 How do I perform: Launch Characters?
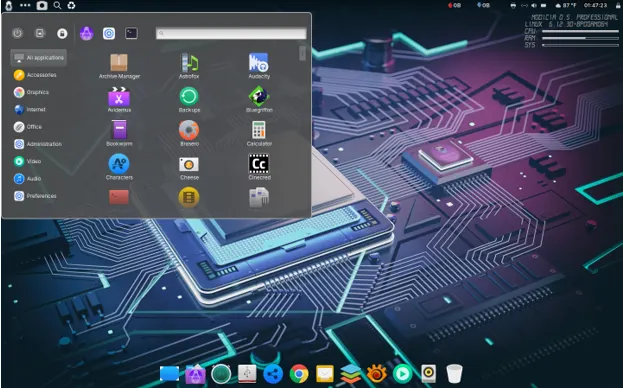[119, 168]
